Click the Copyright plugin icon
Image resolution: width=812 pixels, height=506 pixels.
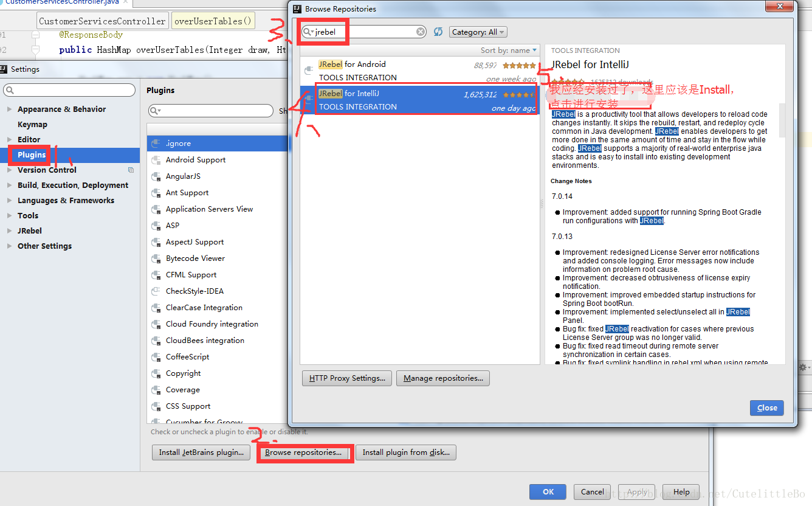[156, 373]
